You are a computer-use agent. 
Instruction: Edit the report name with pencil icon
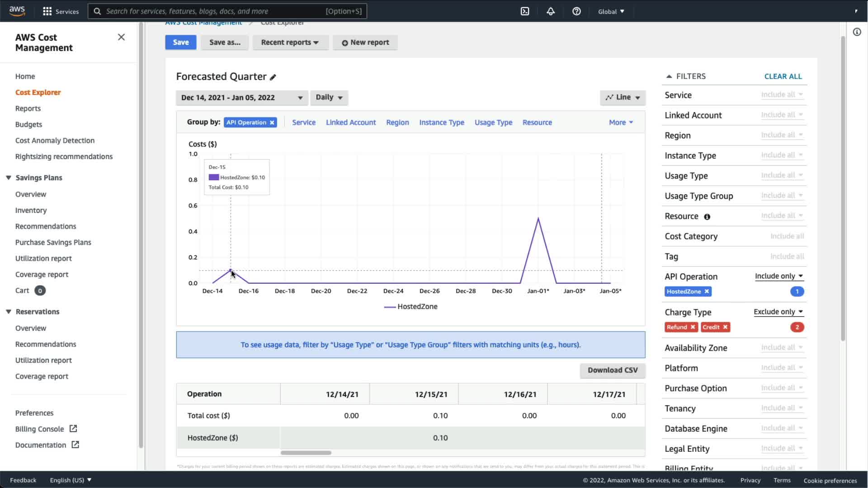coord(273,77)
